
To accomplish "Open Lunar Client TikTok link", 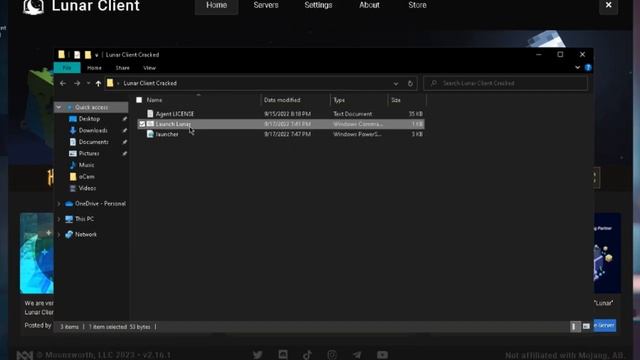I will [307, 355].
